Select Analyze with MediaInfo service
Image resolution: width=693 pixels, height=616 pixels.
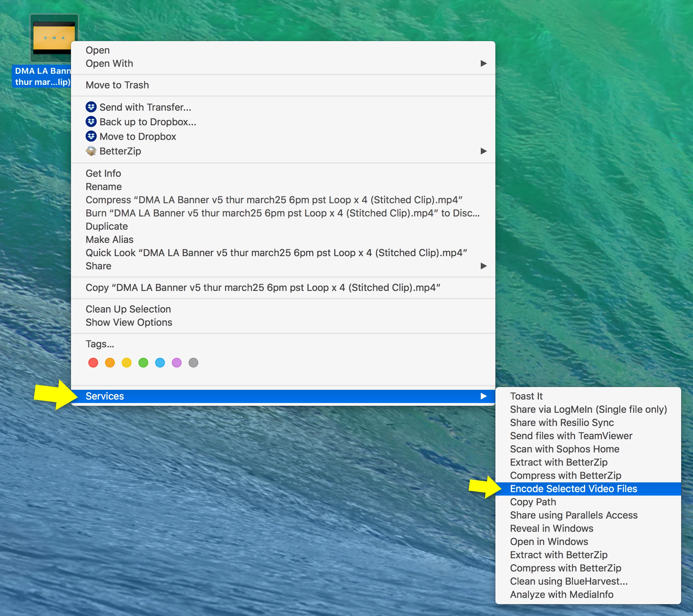click(561, 594)
